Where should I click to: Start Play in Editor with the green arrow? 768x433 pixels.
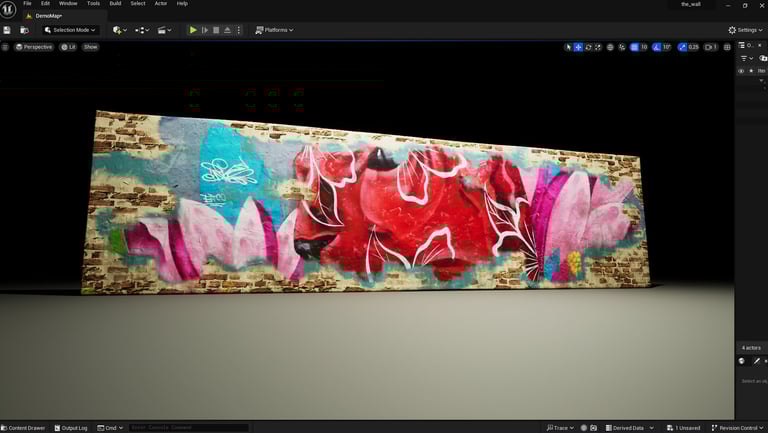(x=193, y=30)
